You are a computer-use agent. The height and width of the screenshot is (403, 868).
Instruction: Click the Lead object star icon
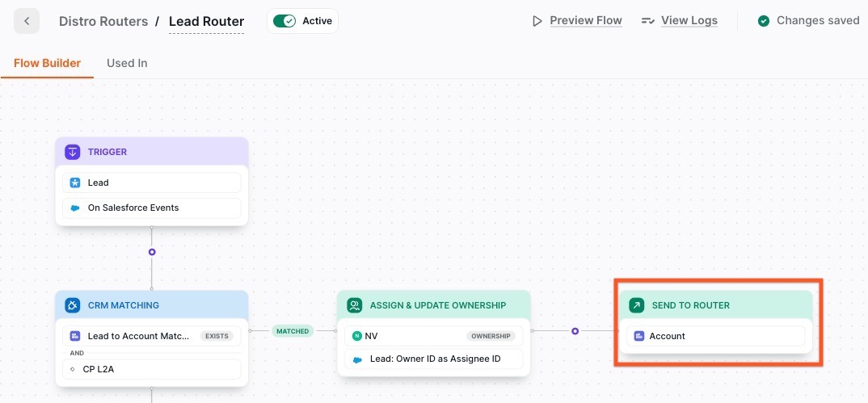[75, 183]
